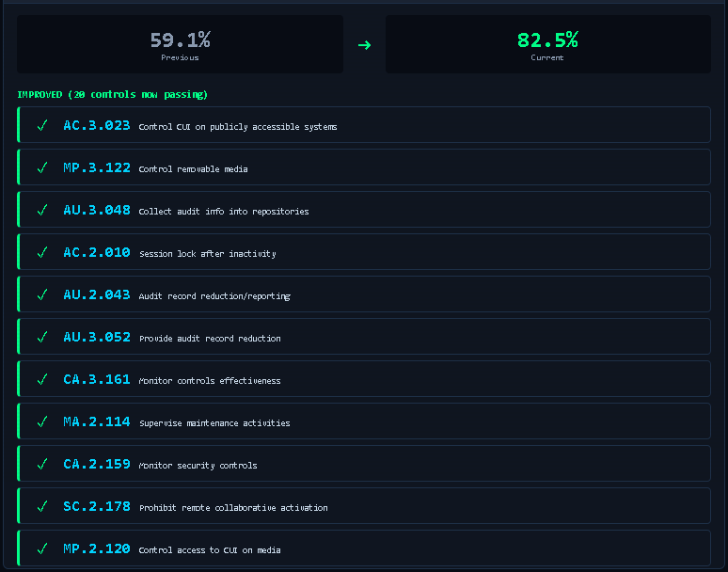Select control ID MA.2.114

97,421
